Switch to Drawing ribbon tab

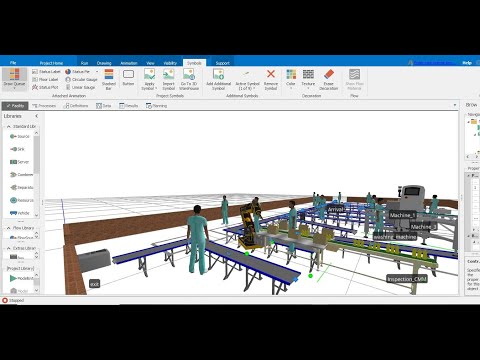pyautogui.click(x=104, y=63)
